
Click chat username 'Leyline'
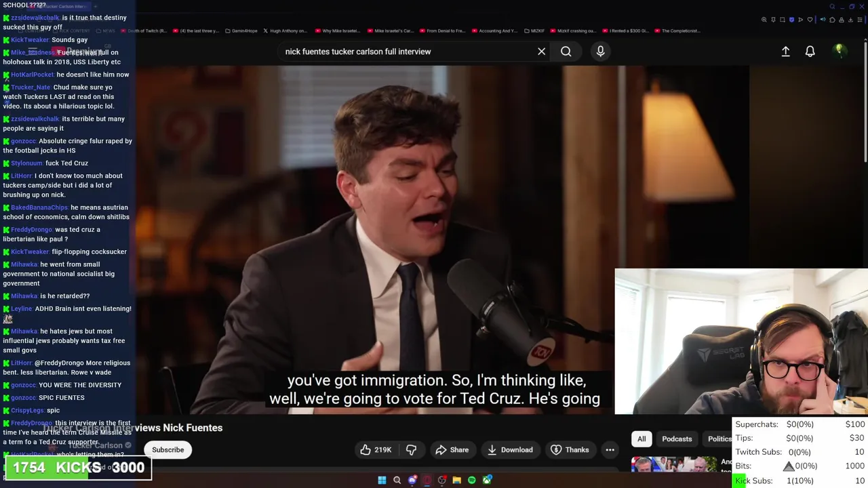21,308
